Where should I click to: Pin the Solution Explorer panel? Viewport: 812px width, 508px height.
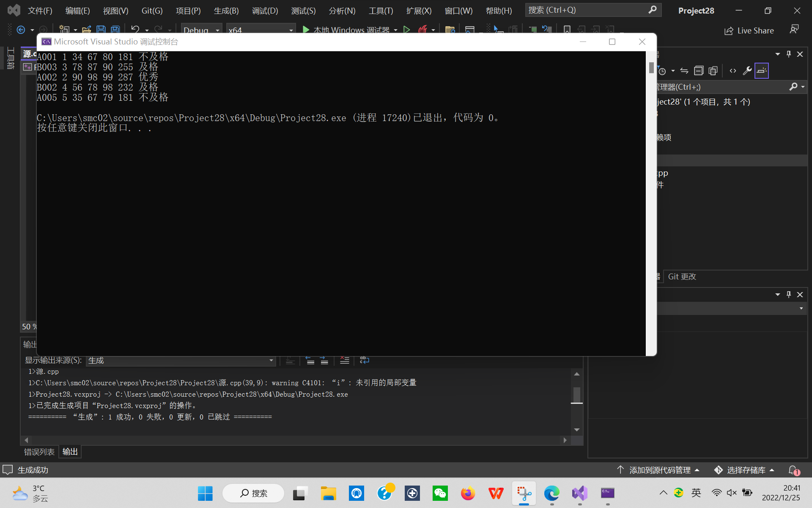tap(788, 54)
